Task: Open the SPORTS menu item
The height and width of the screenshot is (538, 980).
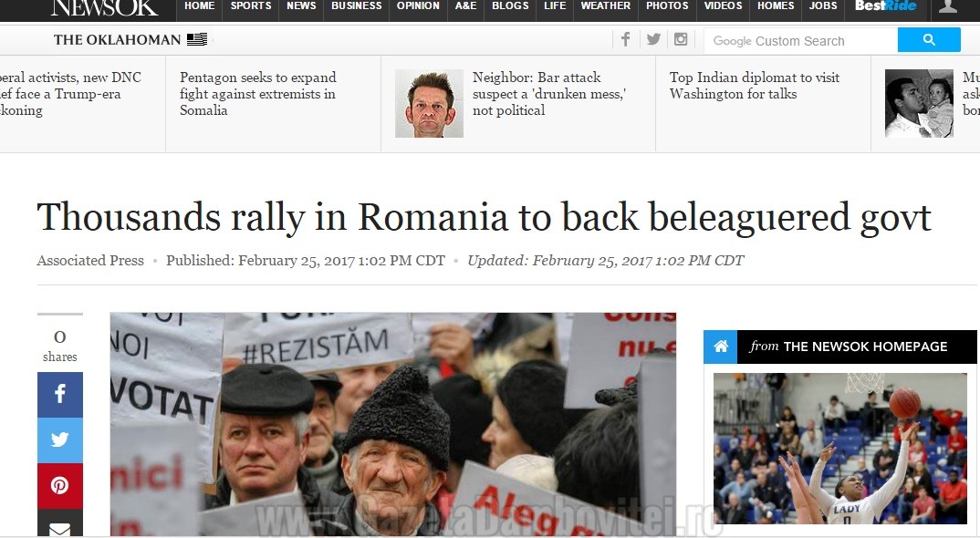Action: click(x=251, y=6)
